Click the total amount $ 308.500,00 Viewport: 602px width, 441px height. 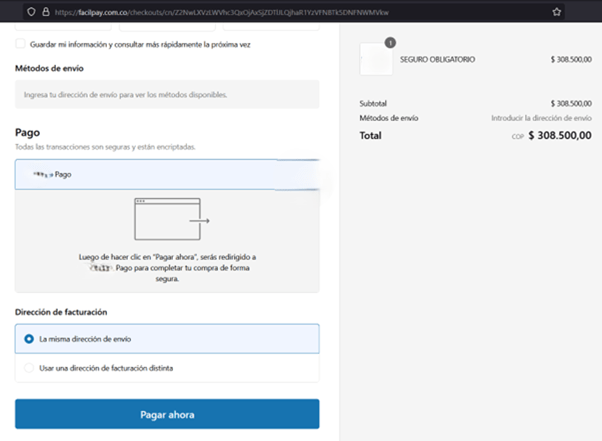pyautogui.click(x=559, y=135)
